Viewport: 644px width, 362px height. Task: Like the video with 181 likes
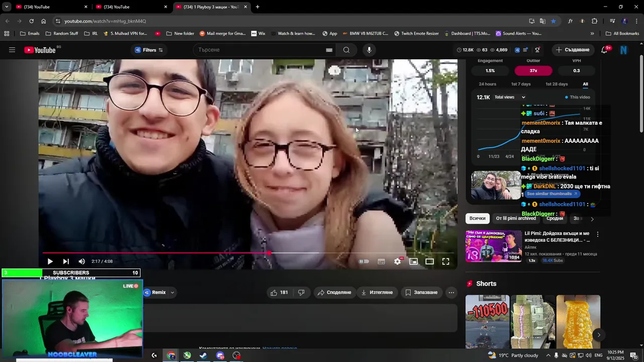[279, 292]
